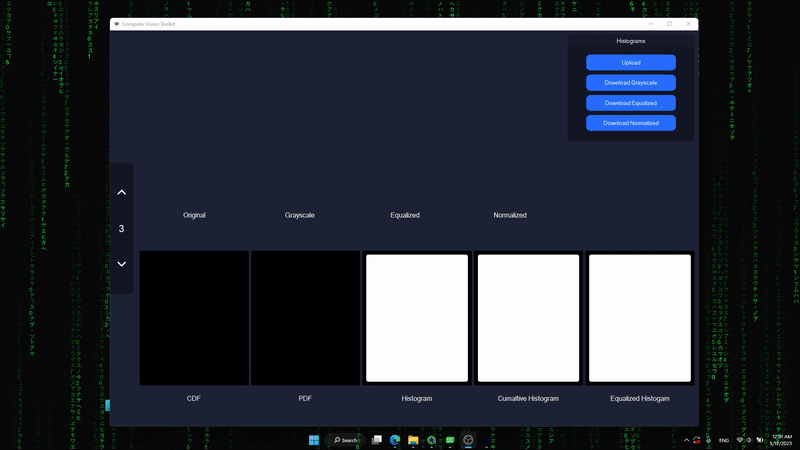Minimize the Computer Vision Toolkit window
Image resolution: width=800 pixels, height=450 pixels.
(x=651, y=24)
